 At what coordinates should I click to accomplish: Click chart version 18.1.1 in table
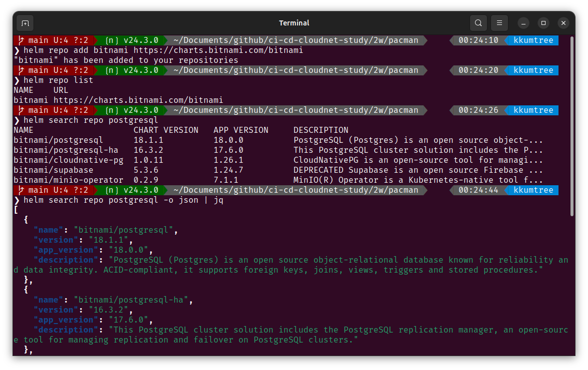pos(148,140)
